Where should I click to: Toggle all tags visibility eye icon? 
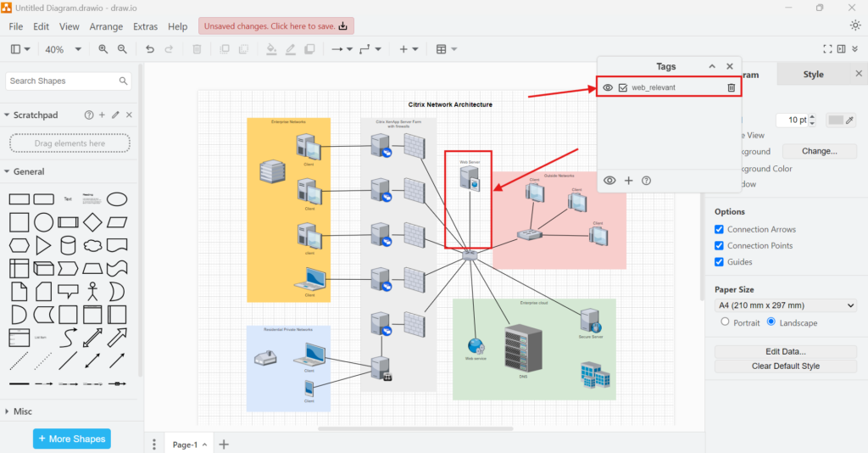609,181
